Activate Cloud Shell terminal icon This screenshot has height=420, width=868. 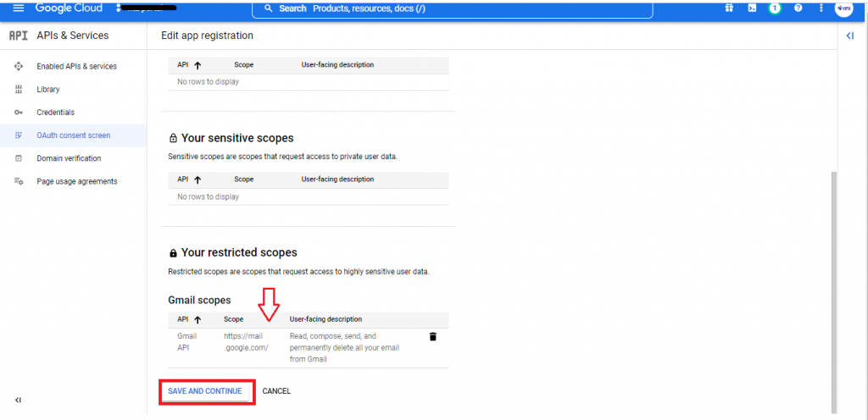(752, 8)
